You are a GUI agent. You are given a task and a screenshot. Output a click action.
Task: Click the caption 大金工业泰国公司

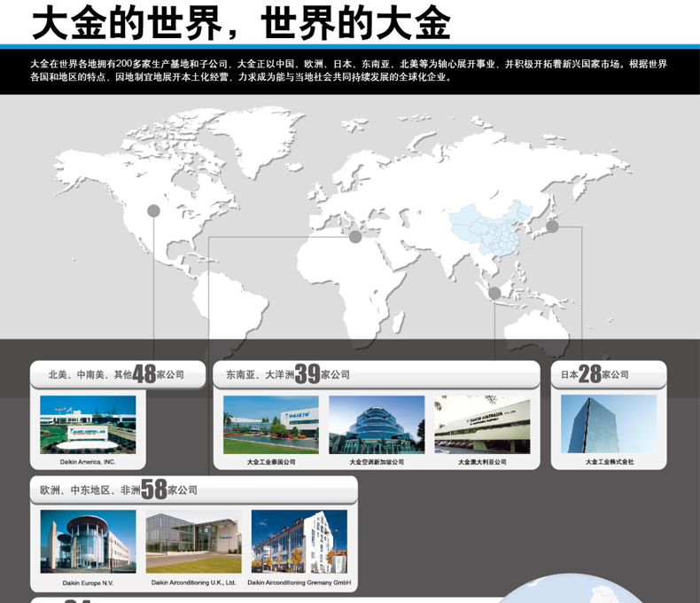(271, 462)
